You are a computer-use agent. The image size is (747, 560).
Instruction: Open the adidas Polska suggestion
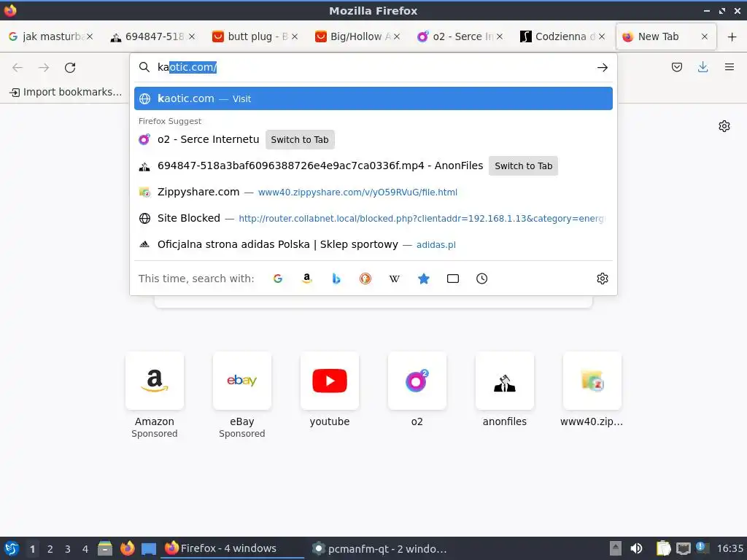373,244
